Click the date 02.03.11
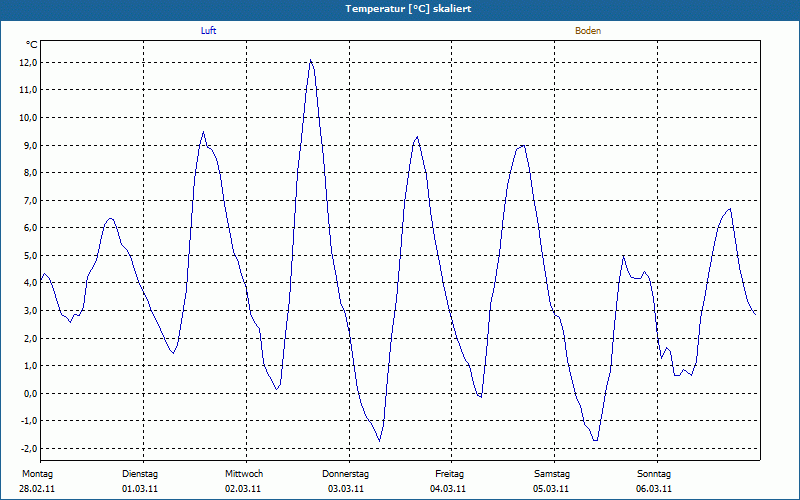The height and width of the screenshot is (500, 800). pos(243,489)
